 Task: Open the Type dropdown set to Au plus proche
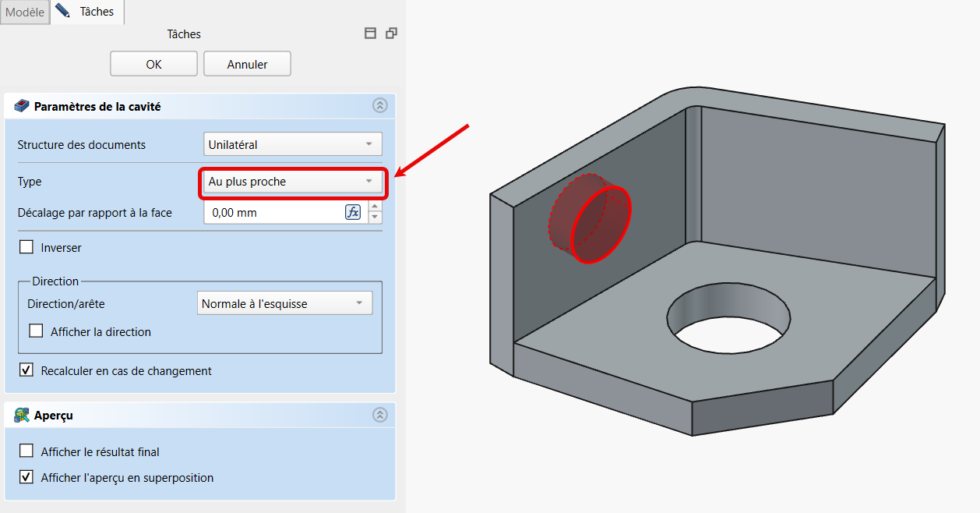(292, 182)
